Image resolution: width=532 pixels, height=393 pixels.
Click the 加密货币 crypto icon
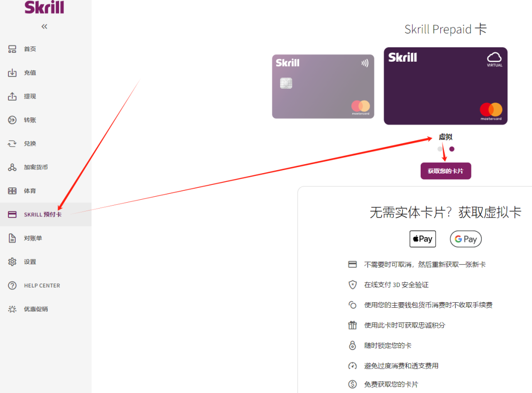coord(12,167)
